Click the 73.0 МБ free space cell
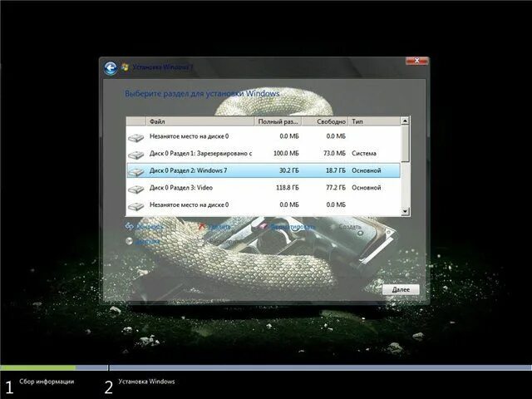 [x=334, y=153]
